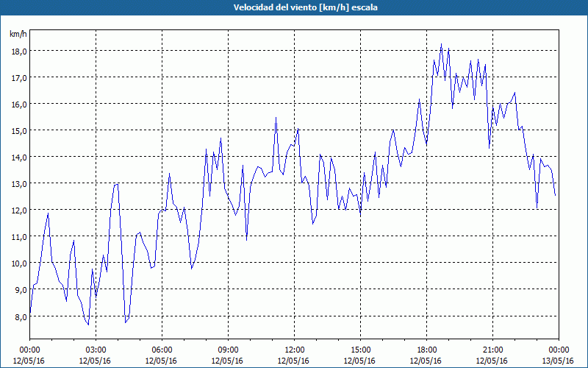This screenshot has height=368, width=588.
Task: Select the 21:00 time label
Action: (492, 350)
